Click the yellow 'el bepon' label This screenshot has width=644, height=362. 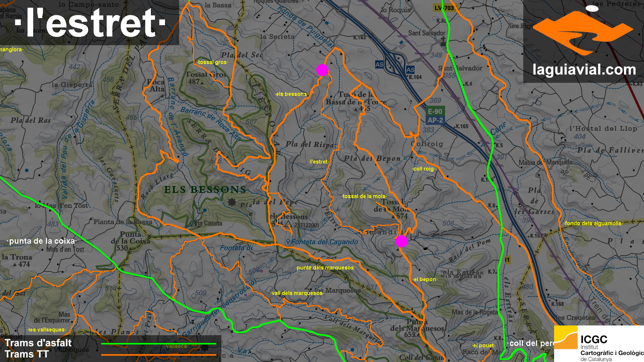425,279
